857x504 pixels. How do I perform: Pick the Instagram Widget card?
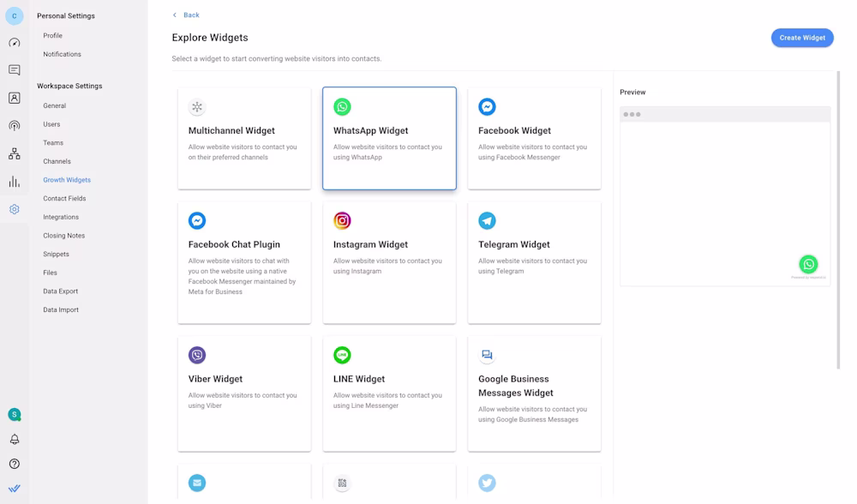tap(389, 262)
